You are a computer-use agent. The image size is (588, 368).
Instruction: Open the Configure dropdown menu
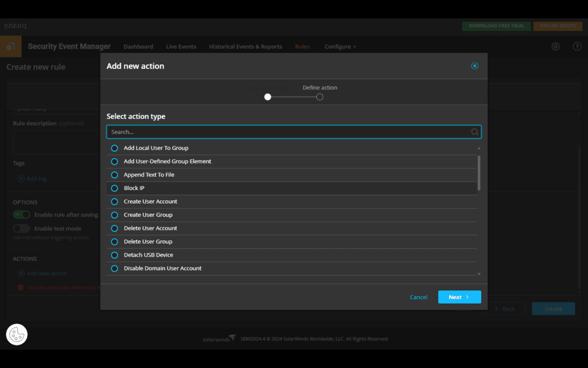pos(340,47)
